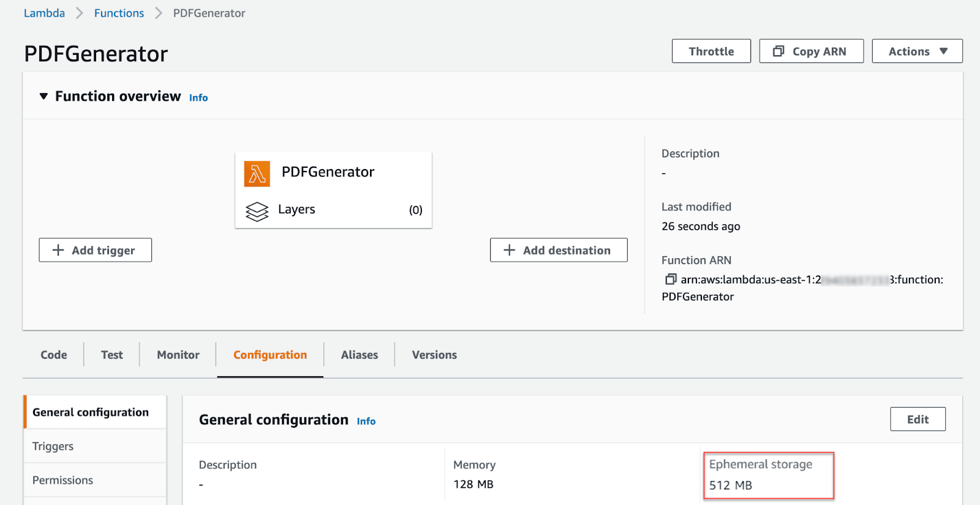This screenshot has height=505, width=980.
Task: Open the Versions tab
Action: click(434, 355)
